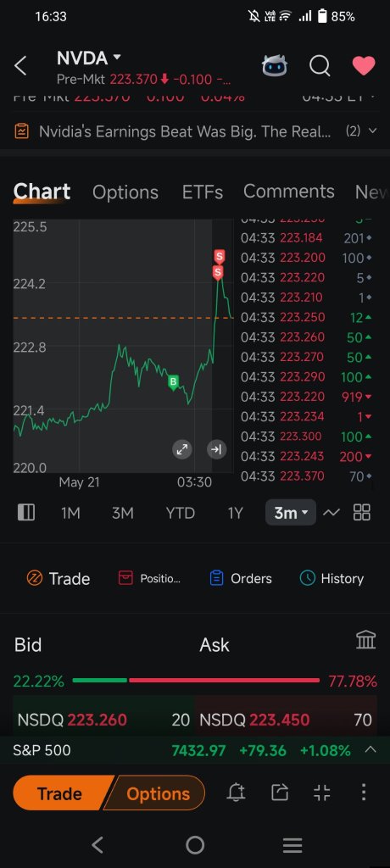Toggle the side panel layout icon
The width and height of the screenshot is (390, 868).
tap(26, 513)
